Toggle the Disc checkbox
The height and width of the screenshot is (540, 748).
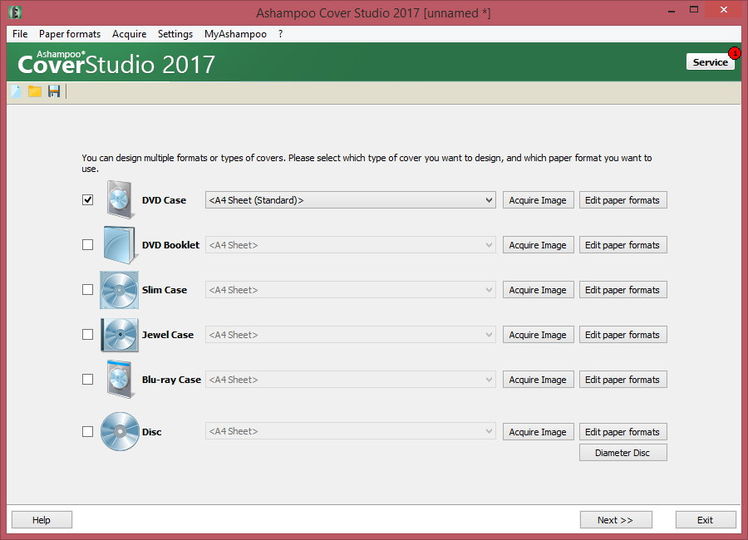(x=87, y=432)
